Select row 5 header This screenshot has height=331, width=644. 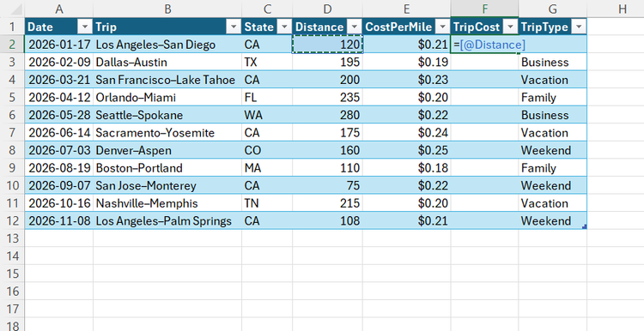coord(12,97)
